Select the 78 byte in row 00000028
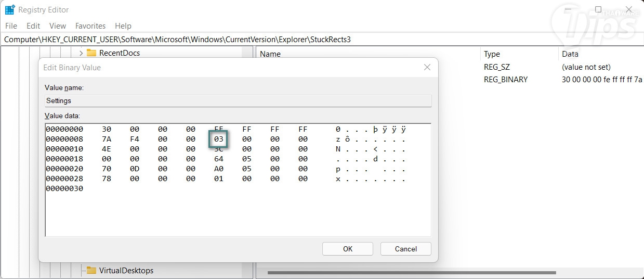Image resolution: width=644 pixels, height=279 pixels. point(107,179)
